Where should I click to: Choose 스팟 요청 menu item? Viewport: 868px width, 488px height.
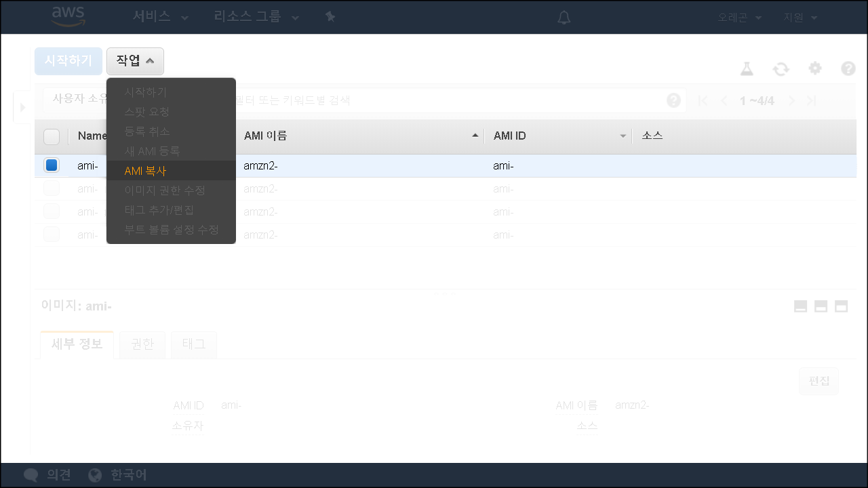(x=171, y=112)
